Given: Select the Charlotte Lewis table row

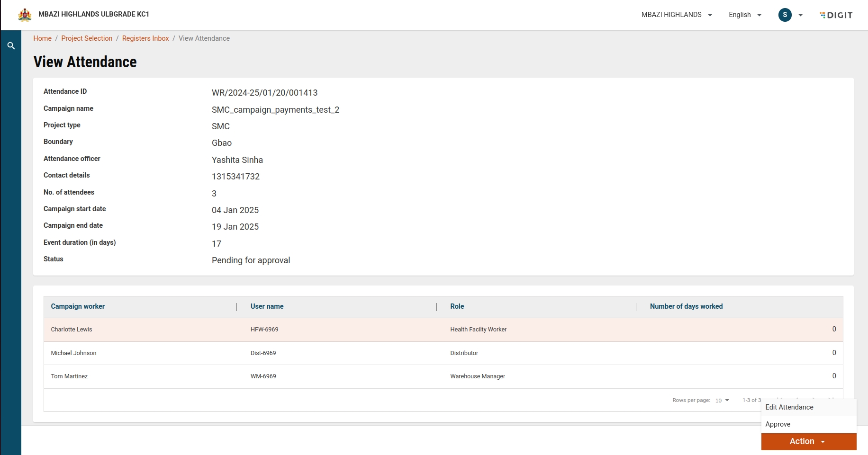Looking at the screenshot, I should tap(72, 330).
